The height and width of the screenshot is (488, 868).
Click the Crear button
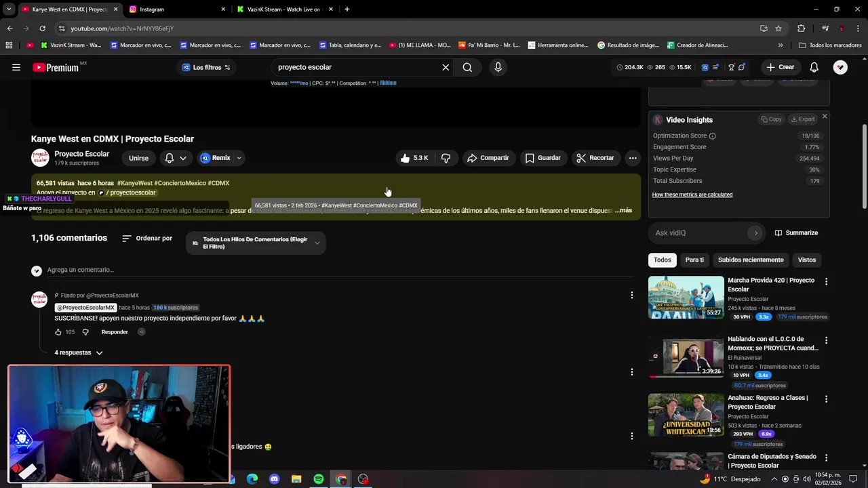pyautogui.click(x=780, y=67)
